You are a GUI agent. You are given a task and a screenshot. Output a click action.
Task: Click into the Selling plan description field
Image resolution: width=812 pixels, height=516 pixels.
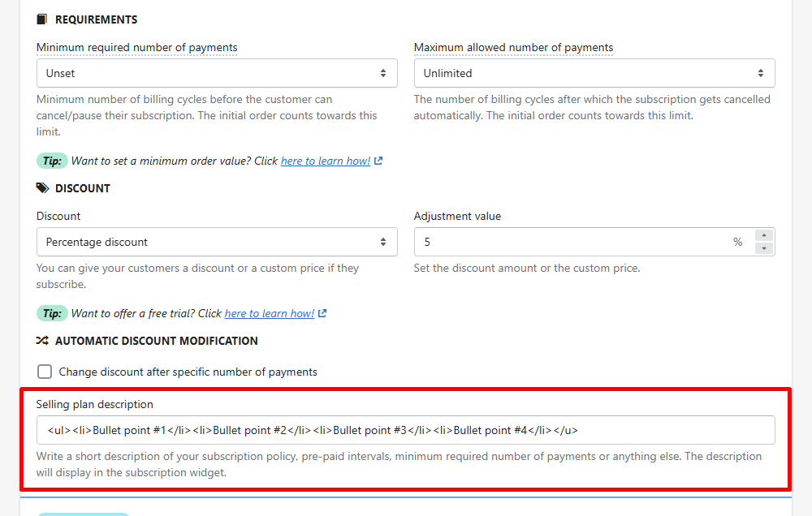[x=406, y=430]
